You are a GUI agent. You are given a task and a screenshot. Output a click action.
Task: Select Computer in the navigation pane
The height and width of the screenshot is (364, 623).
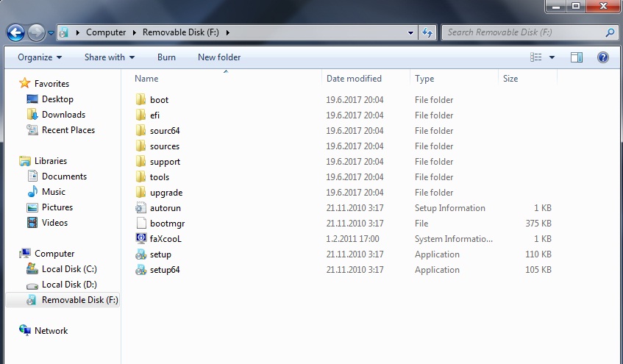[x=54, y=254]
